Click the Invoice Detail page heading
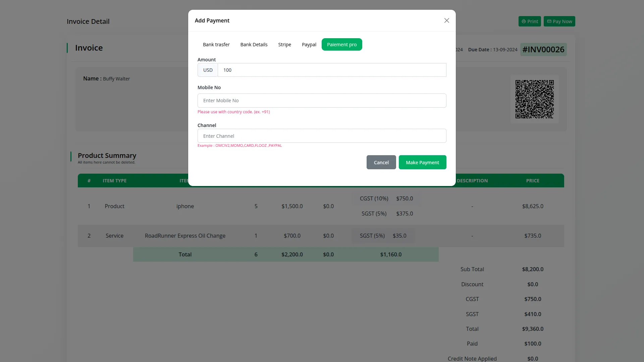The height and width of the screenshot is (362, 644). (88, 21)
